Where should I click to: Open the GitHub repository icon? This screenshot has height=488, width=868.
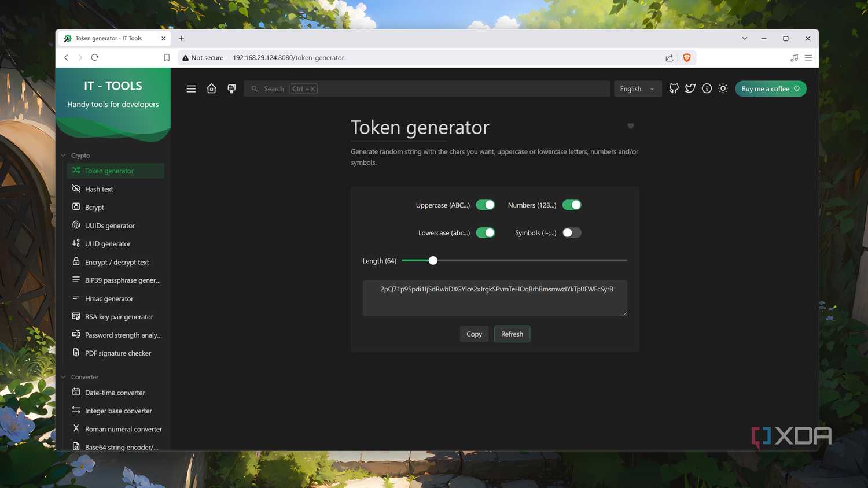point(674,88)
